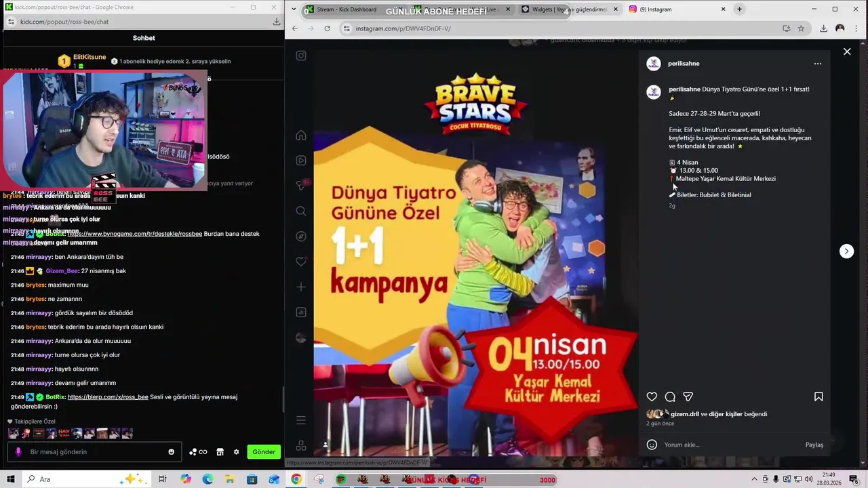Viewport: 868px width, 488px height.
Task: Open Kick chat shop store icon
Action: [220, 452]
